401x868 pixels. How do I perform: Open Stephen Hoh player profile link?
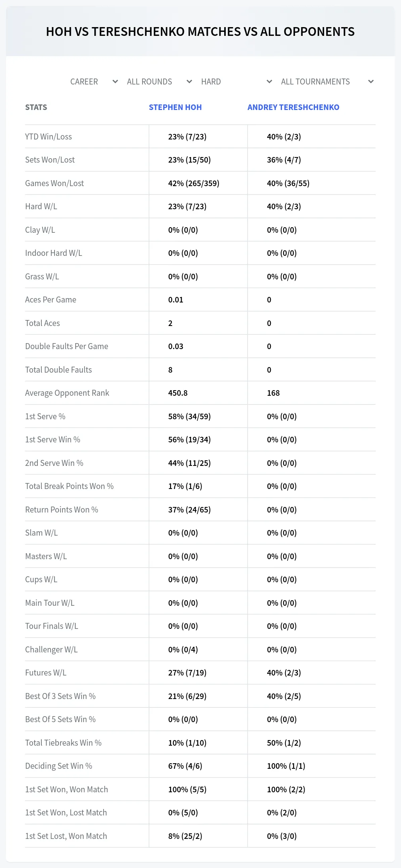(175, 107)
